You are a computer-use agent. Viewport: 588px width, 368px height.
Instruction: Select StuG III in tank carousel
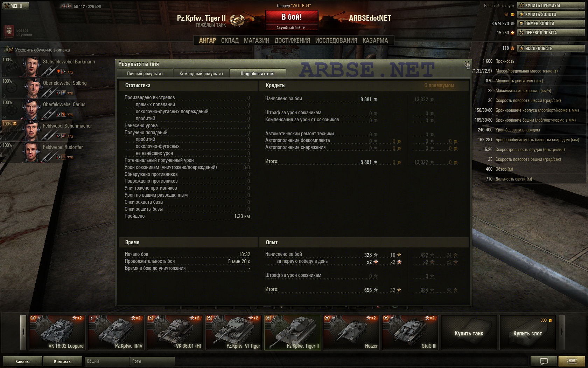(410, 332)
